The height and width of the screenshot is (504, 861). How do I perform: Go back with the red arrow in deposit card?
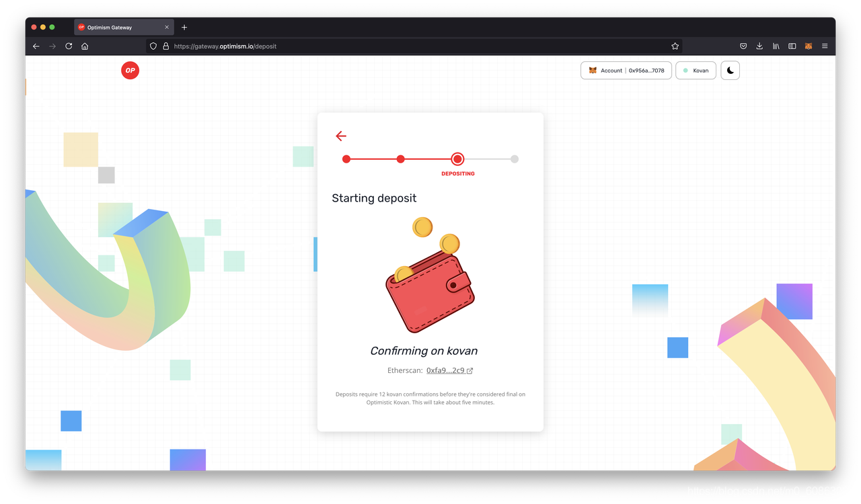tap(341, 136)
